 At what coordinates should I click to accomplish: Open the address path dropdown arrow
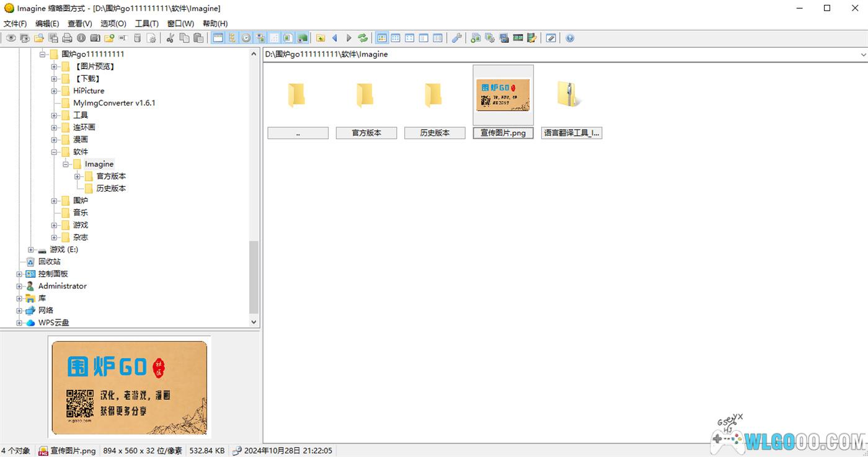coord(863,55)
